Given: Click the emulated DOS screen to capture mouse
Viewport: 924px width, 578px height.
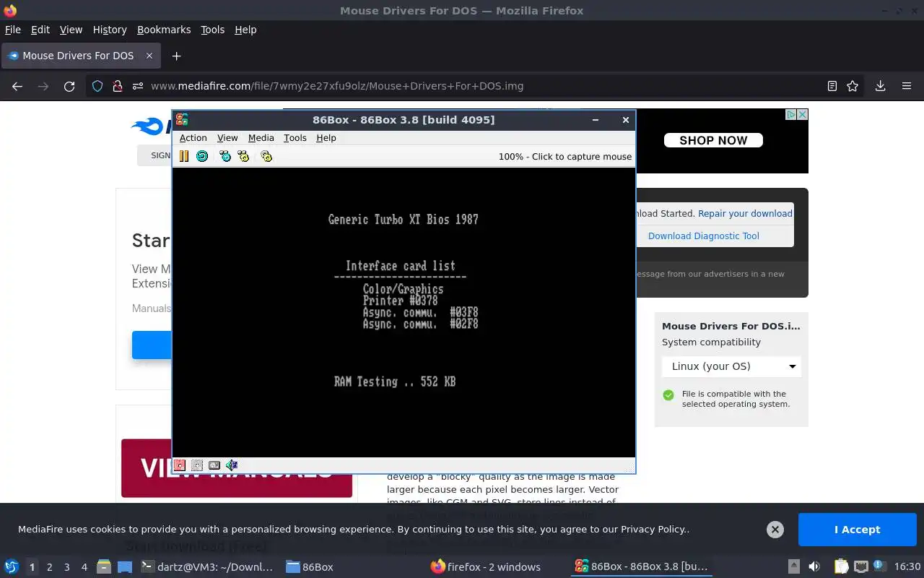Looking at the screenshot, I should pyautogui.click(x=404, y=312).
